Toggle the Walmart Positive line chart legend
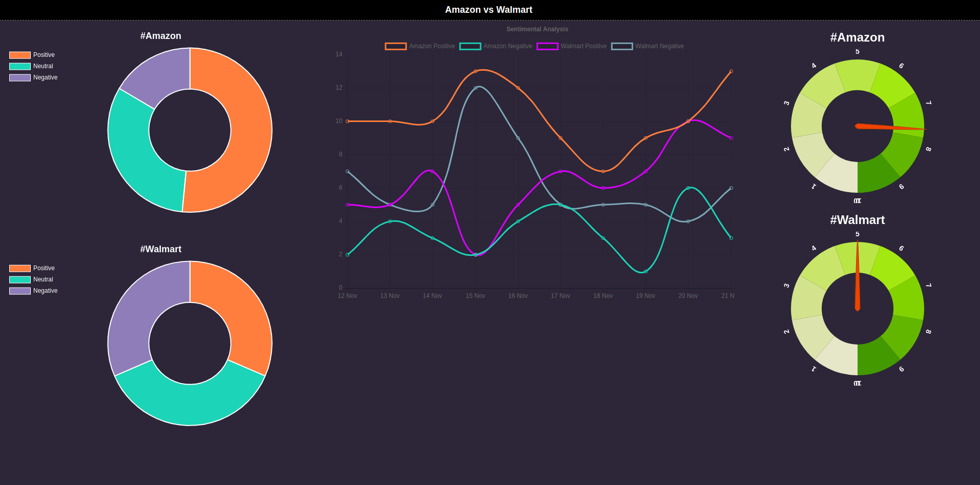The width and height of the screenshot is (980, 485). click(572, 46)
